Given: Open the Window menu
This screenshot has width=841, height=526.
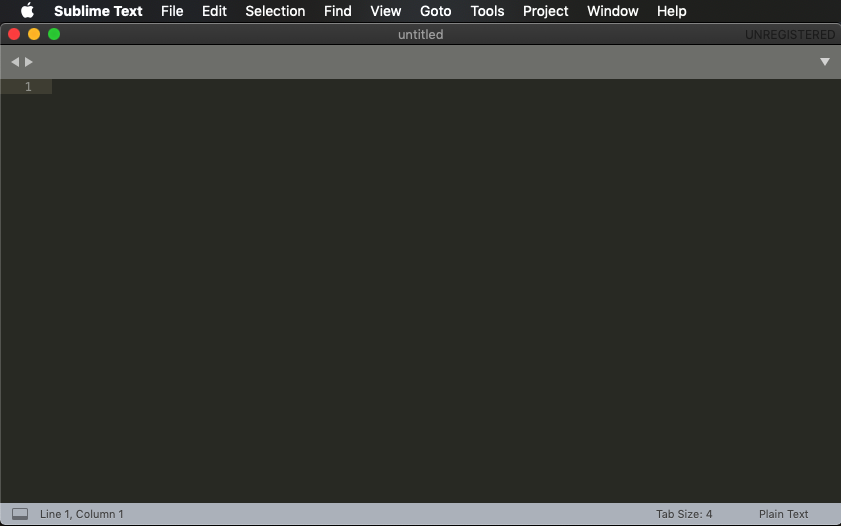Looking at the screenshot, I should click(x=613, y=11).
